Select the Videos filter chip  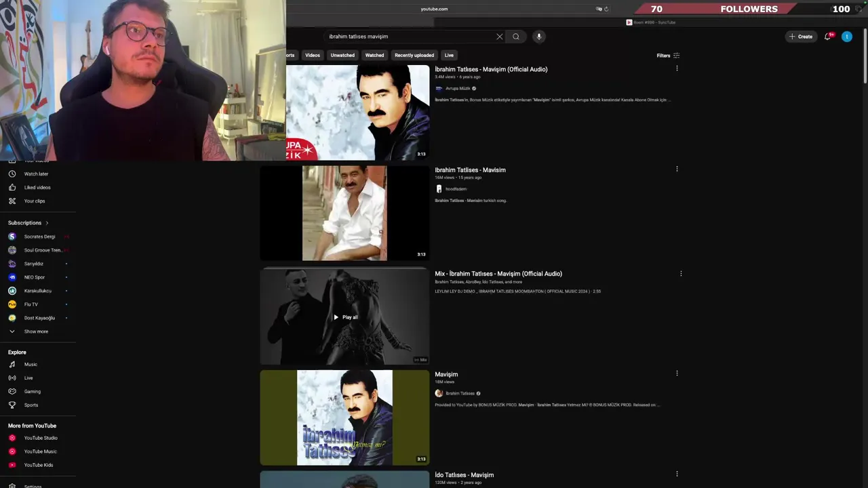coord(313,56)
